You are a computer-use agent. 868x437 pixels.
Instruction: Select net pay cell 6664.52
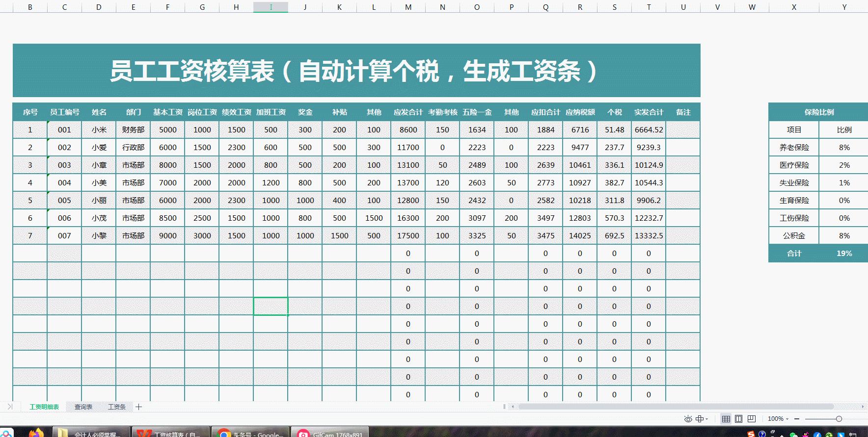(649, 130)
